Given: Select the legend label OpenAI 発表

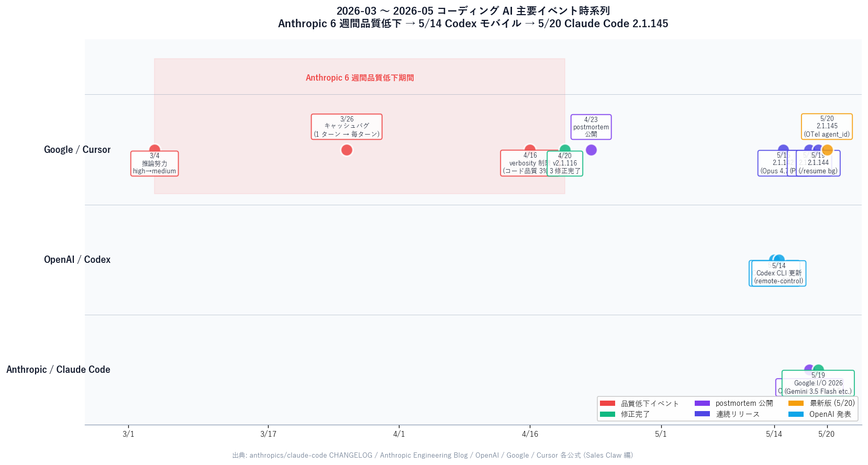Looking at the screenshot, I should tap(830, 414).
